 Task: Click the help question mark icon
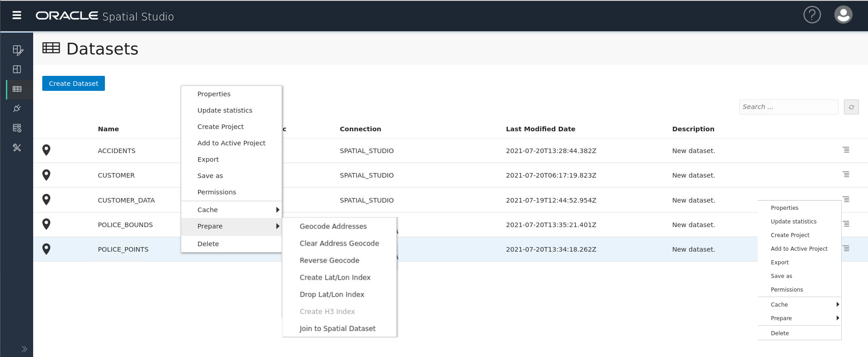click(x=812, y=15)
